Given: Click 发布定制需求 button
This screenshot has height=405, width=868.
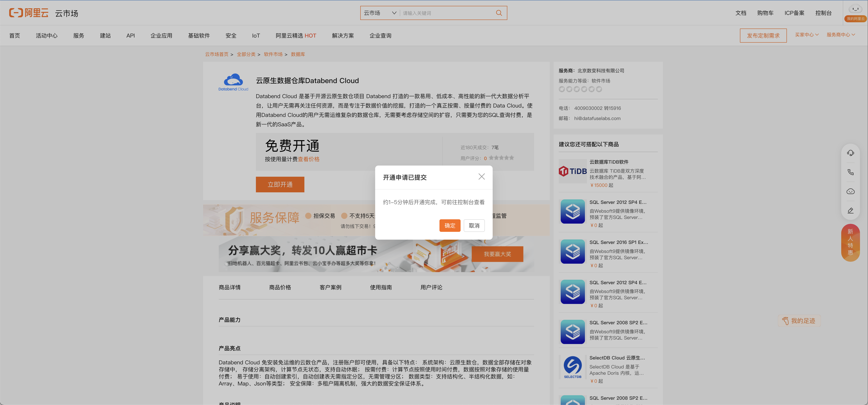Looking at the screenshot, I should [x=763, y=35].
